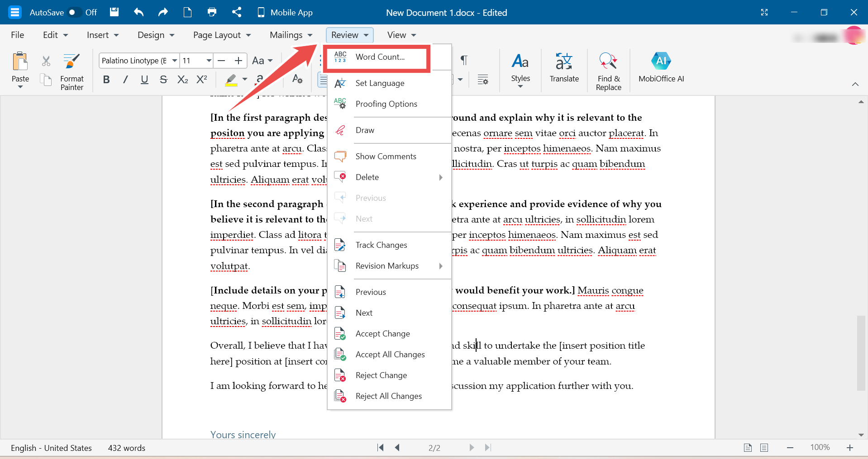The image size is (868, 459).
Task: Open the Design menu
Action: click(x=156, y=35)
